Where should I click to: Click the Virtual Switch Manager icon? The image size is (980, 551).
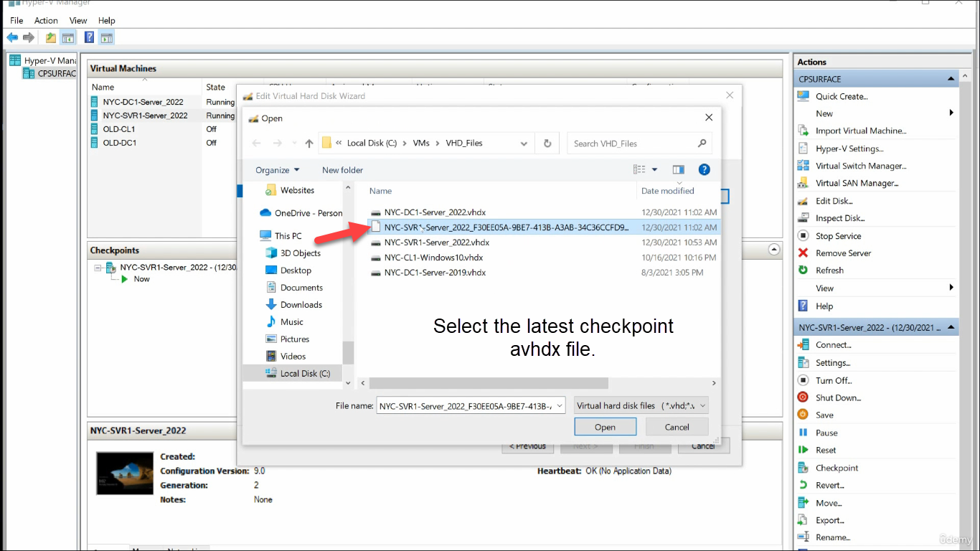[803, 166]
